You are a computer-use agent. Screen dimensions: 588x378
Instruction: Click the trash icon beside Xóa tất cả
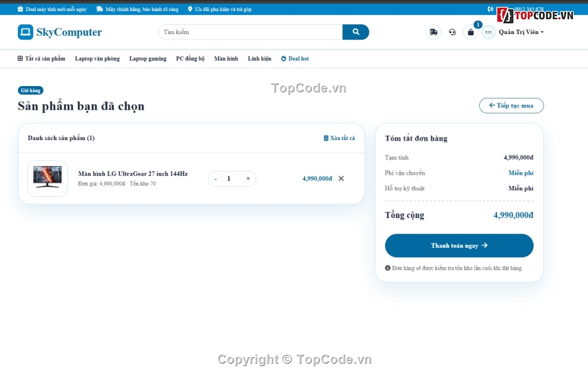tap(326, 138)
